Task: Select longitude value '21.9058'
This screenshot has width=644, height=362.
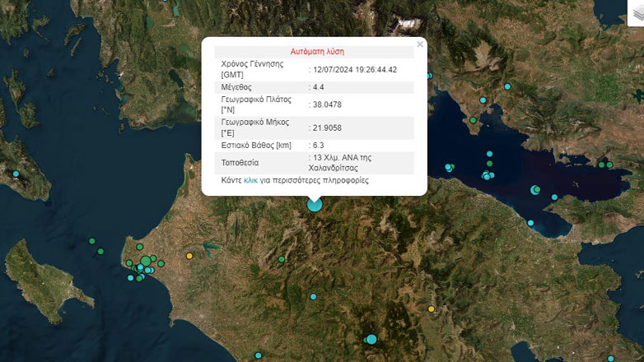Action: click(x=327, y=128)
